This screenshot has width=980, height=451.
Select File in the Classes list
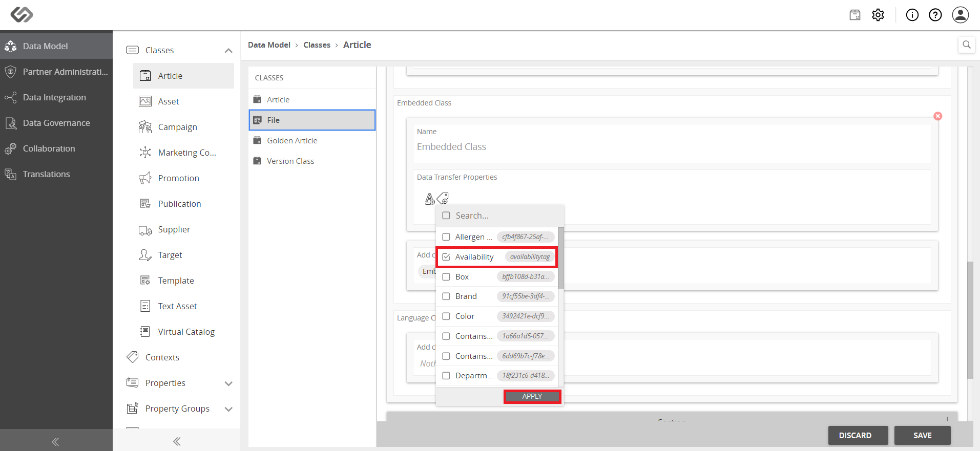[x=312, y=120]
